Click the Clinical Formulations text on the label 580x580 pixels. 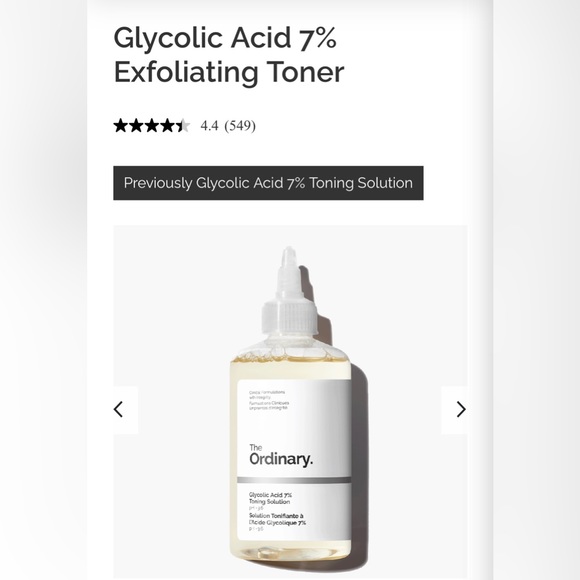pyautogui.click(x=267, y=394)
